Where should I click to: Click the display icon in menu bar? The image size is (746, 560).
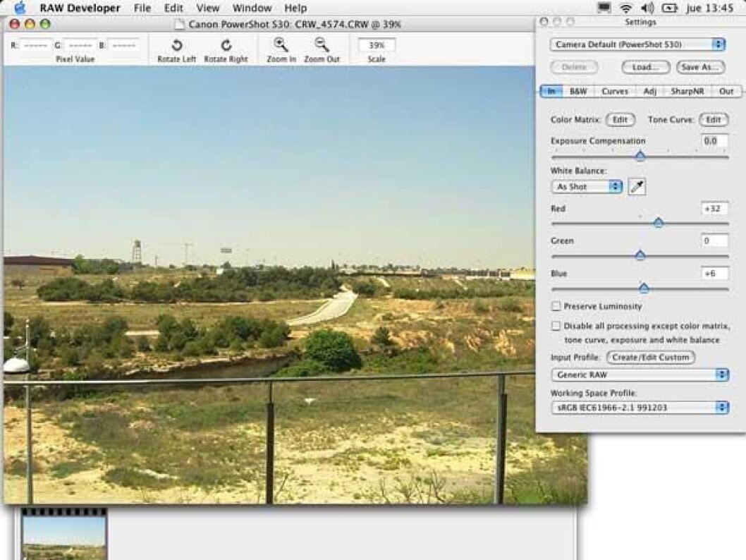point(604,8)
